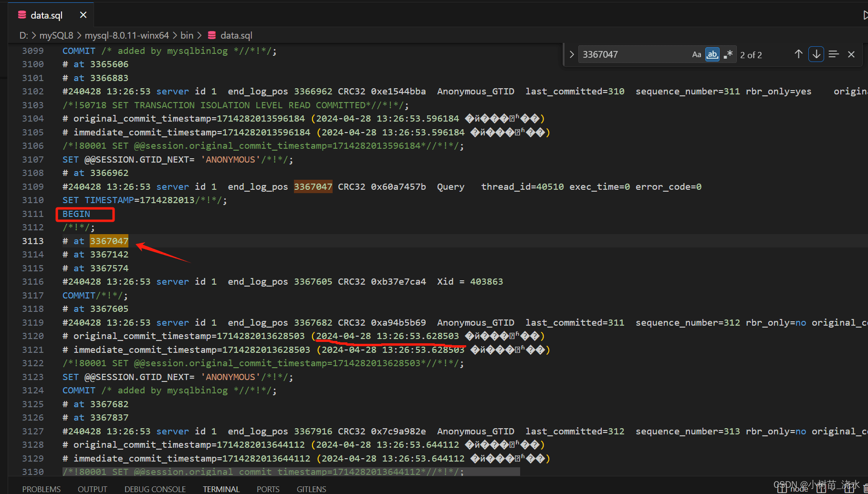
Task: Click sequence_number=313 on line 3127
Action: coord(688,431)
